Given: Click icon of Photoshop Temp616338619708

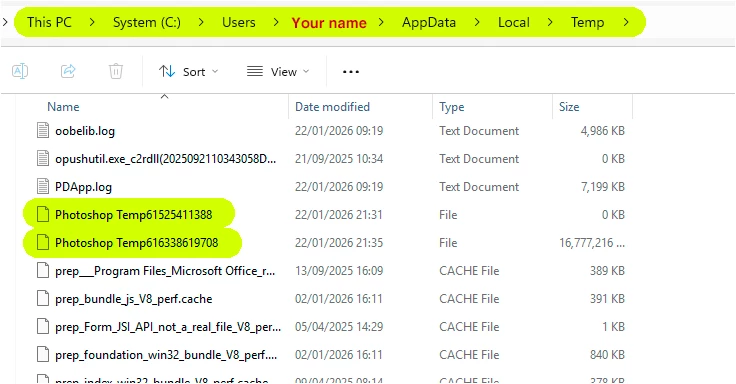Looking at the screenshot, I should point(43,242).
